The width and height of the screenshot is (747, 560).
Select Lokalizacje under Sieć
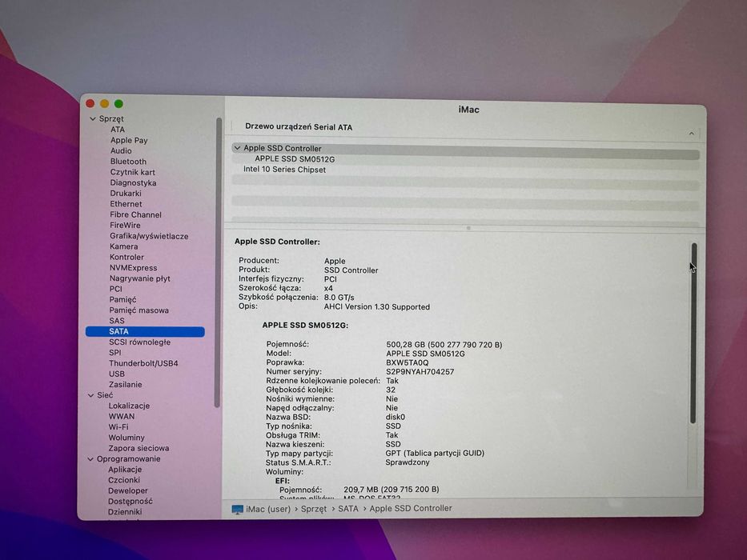point(129,406)
